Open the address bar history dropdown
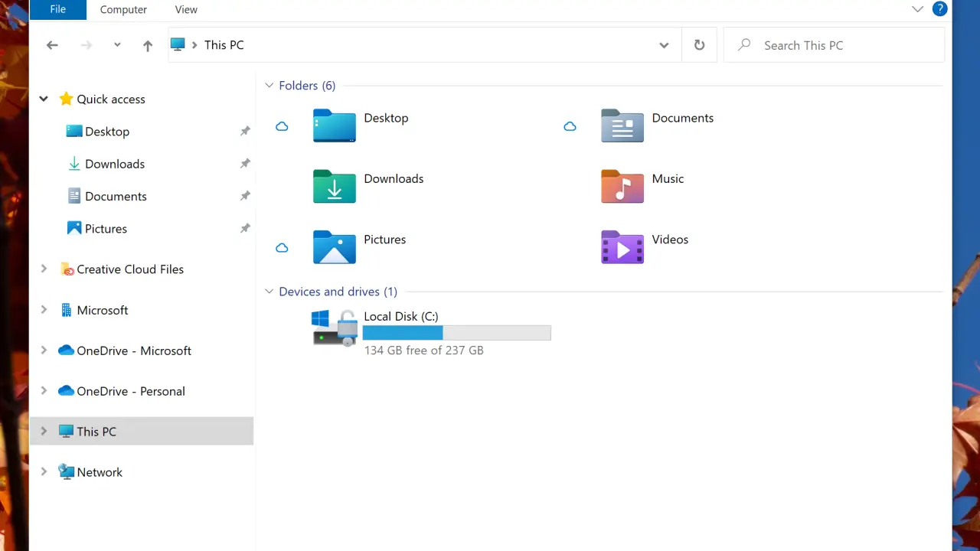This screenshot has width=980, height=551. [664, 45]
